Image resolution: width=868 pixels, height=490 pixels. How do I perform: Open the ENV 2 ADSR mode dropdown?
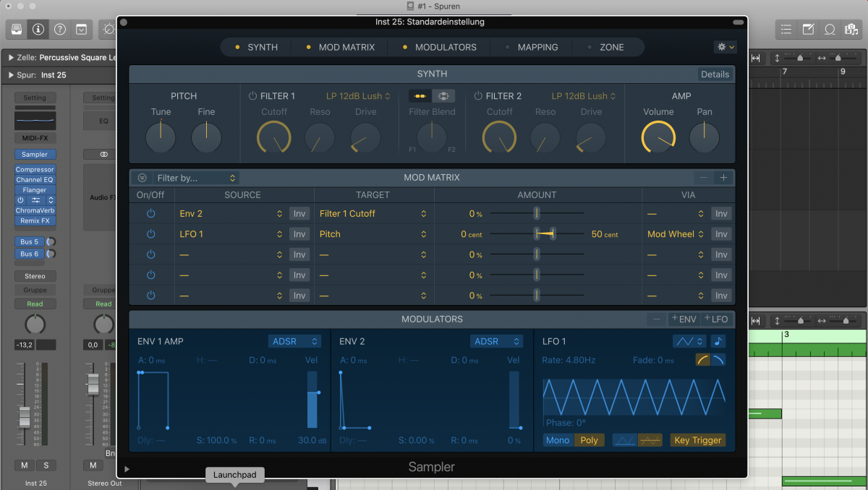[496, 340]
